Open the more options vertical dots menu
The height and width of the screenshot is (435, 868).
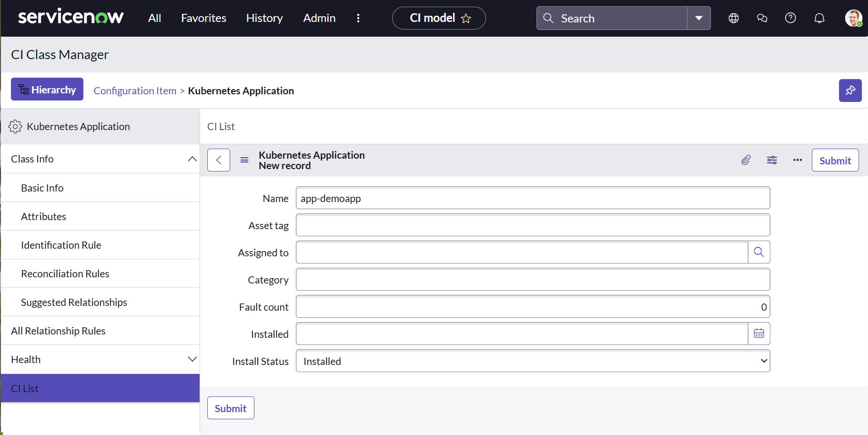pos(358,18)
